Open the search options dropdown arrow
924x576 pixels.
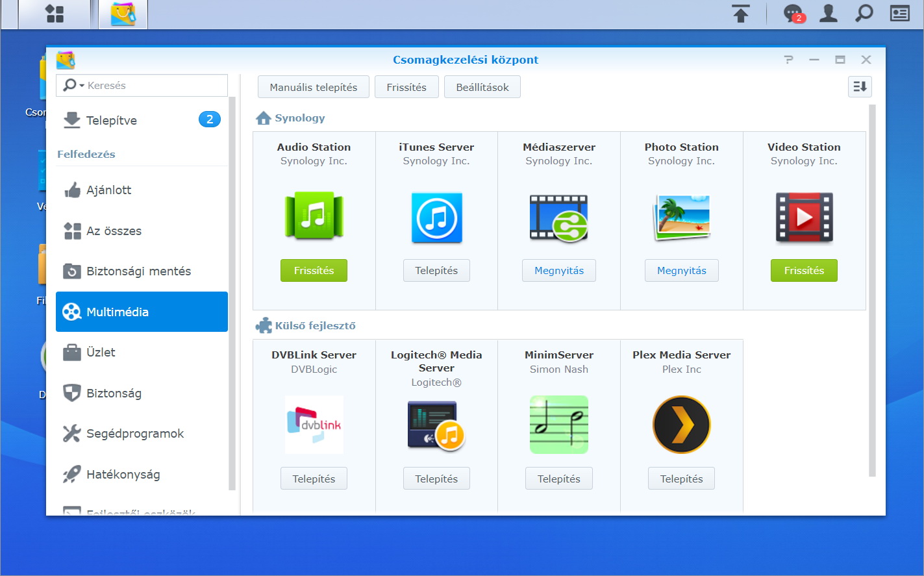click(82, 86)
